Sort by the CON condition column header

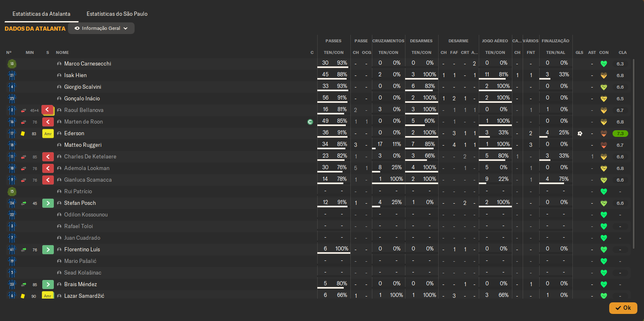pyautogui.click(x=604, y=53)
